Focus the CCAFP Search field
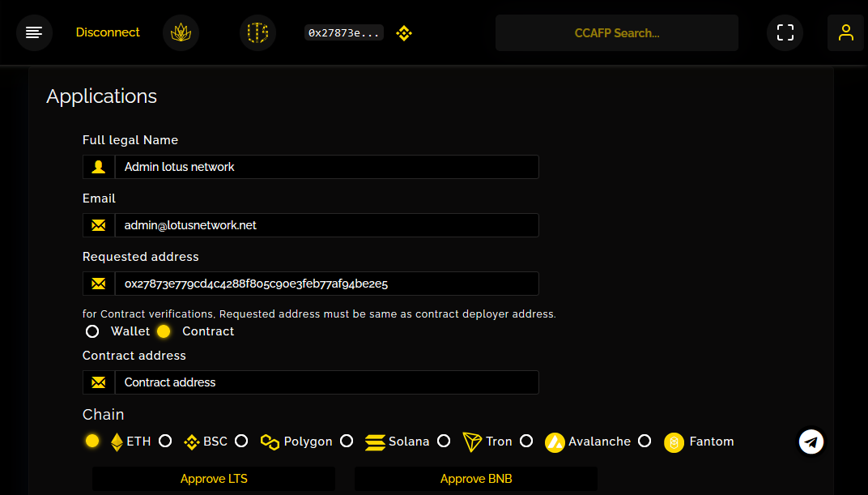Screen dimensions: 868x495 (616, 33)
